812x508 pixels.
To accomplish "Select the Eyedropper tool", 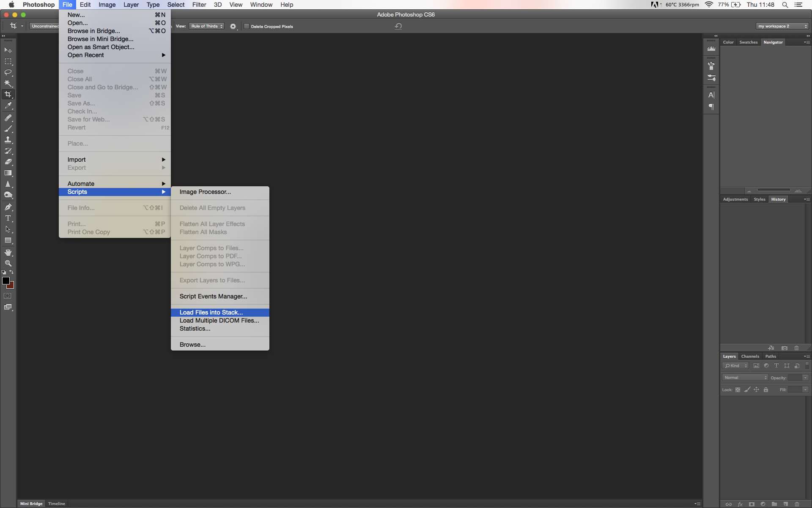I will click(8, 105).
